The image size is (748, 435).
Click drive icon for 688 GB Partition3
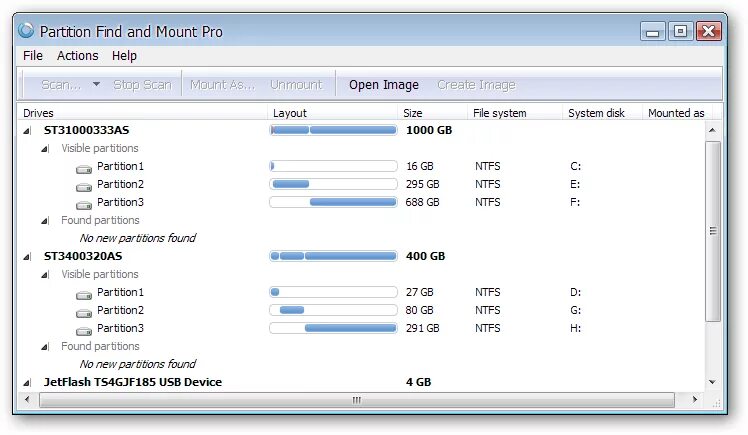point(83,206)
